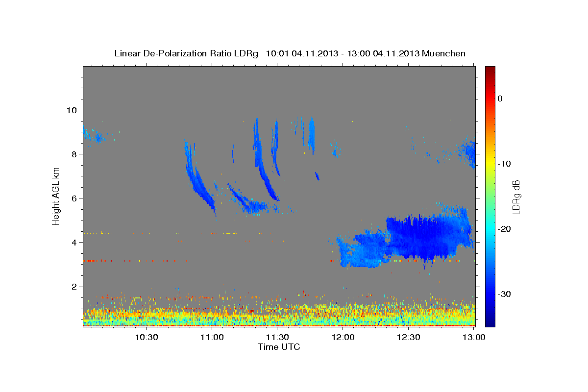Click the '-30' colorbar tick label
The width and height of the screenshot is (588, 392).
(505, 294)
